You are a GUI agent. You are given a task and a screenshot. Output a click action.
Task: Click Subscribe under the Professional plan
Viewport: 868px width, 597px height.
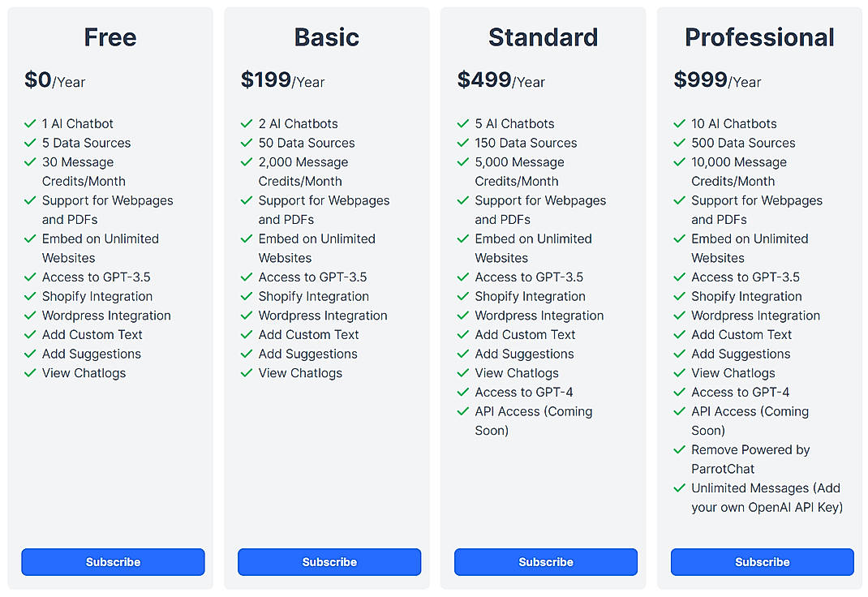pos(762,561)
